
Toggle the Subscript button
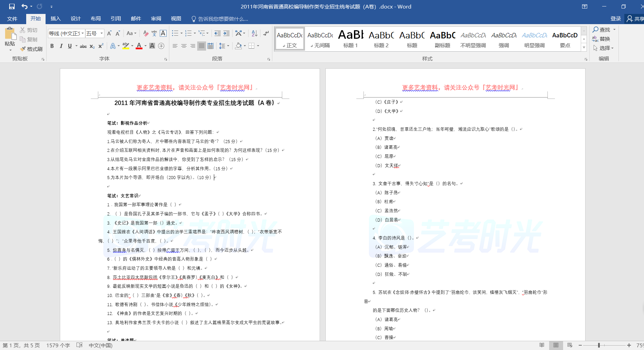pyautogui.click(x=92, y=46)
